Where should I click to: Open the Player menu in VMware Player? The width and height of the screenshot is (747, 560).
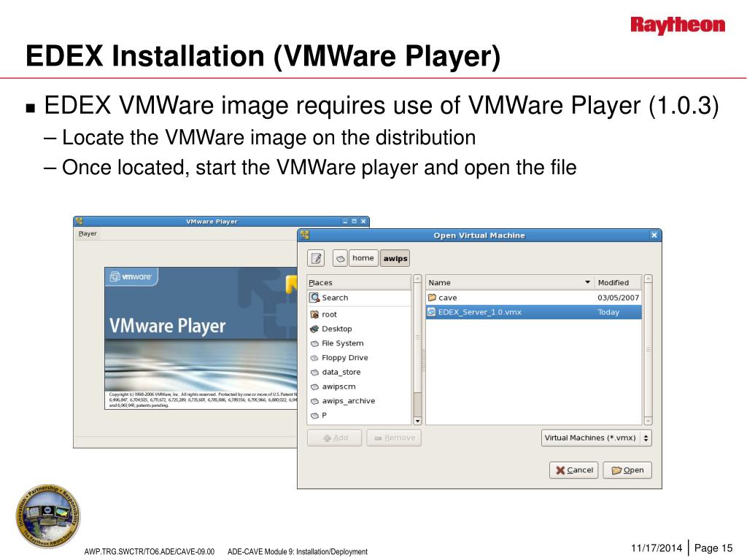click(88, 234)
